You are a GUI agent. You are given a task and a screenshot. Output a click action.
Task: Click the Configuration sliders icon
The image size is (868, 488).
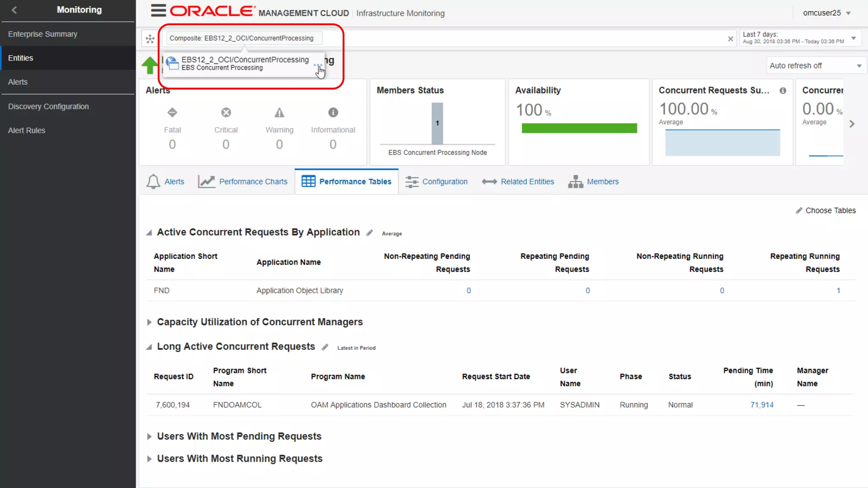pyautogui.click(x=412, y=182)
